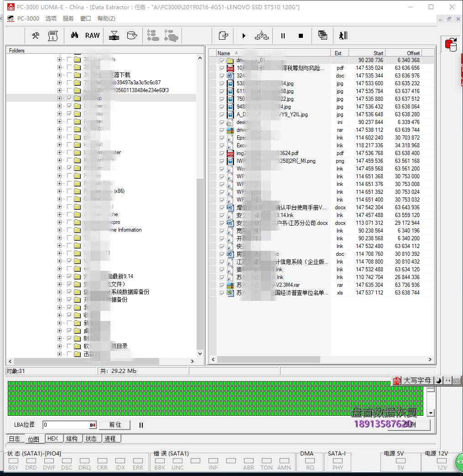The width and height of the screenshot is (463, 476).
Task: Uncheck the highlighted Desktop folder checkbox
Action: pos(69,98)
